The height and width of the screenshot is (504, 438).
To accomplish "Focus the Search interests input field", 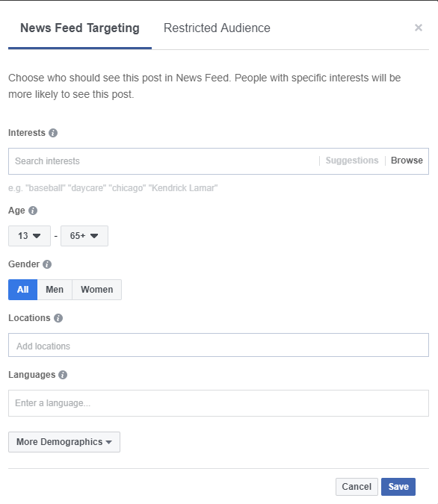I will pos(164,161).
